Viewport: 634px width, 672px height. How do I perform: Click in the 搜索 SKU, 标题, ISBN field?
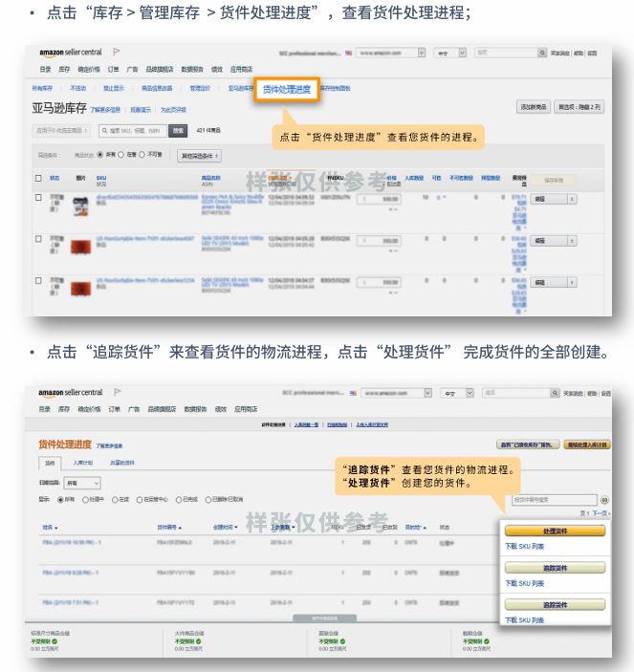[x=133, y=131]
